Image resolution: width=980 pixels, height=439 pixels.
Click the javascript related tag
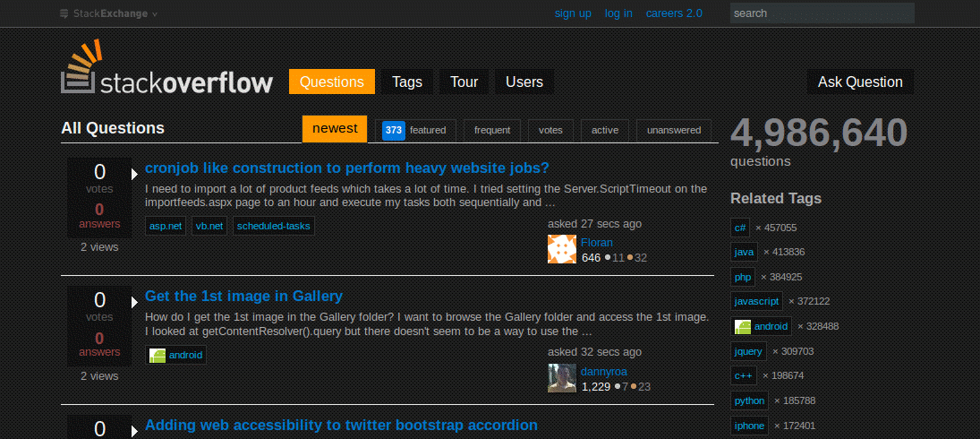(757, 301)
